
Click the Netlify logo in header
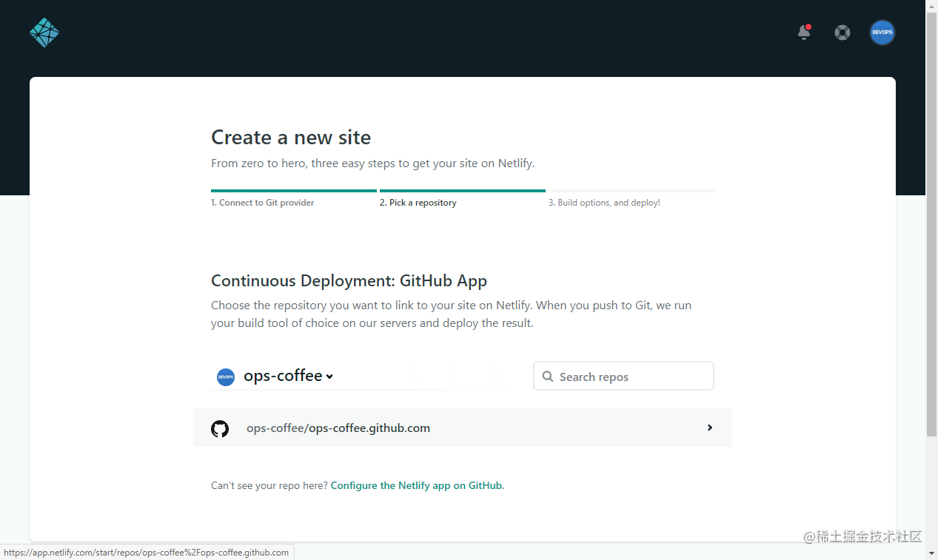(x=44, y=33)
